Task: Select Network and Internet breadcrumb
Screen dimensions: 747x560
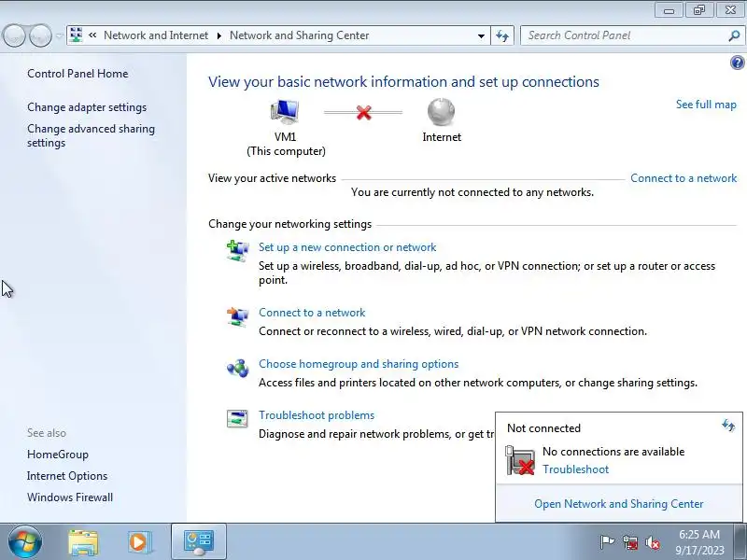Action: tap(156, 35)
